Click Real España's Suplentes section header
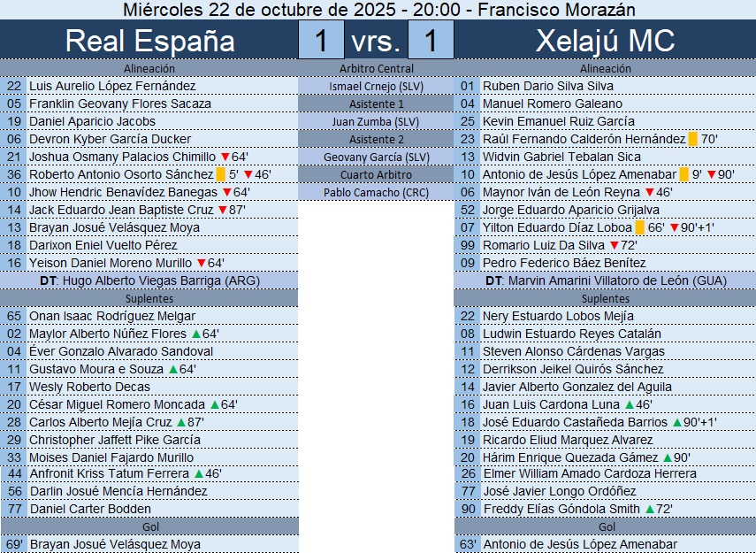 click(149, 298)
